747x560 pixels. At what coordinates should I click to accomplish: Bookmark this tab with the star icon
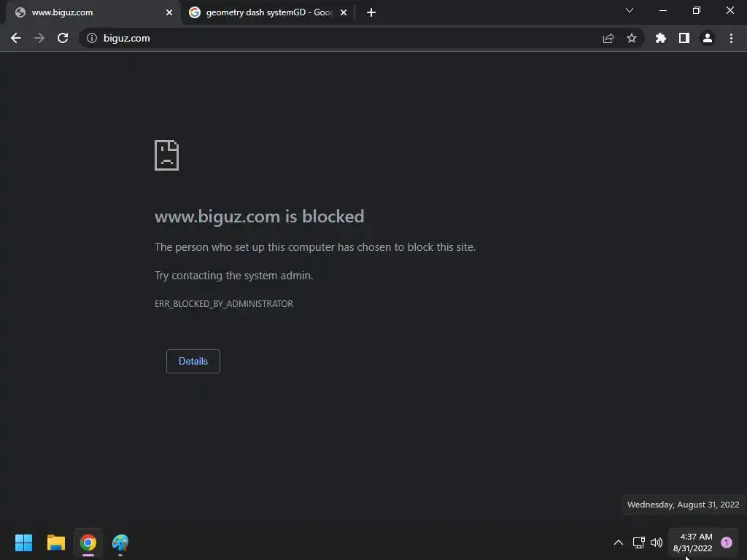[632, 38]
